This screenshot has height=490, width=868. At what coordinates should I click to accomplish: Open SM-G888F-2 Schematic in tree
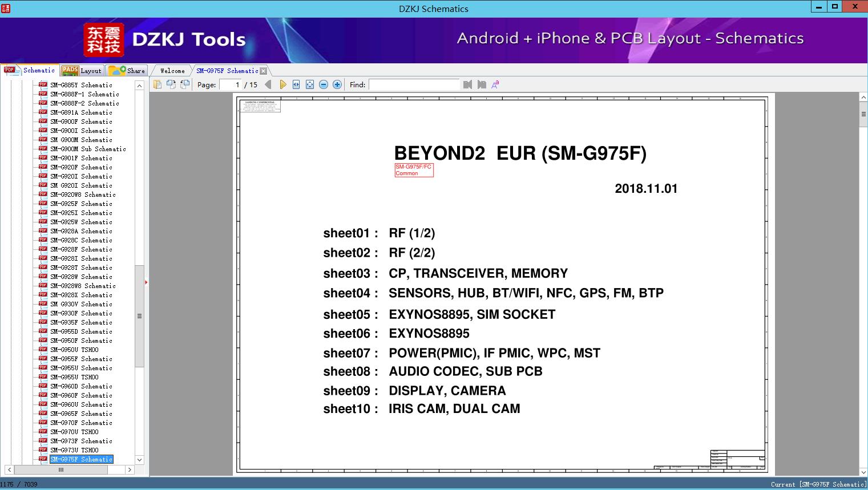84,103
